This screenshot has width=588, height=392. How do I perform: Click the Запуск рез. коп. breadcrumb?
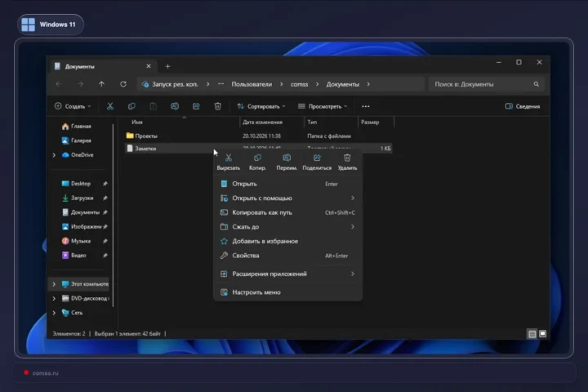175,84
